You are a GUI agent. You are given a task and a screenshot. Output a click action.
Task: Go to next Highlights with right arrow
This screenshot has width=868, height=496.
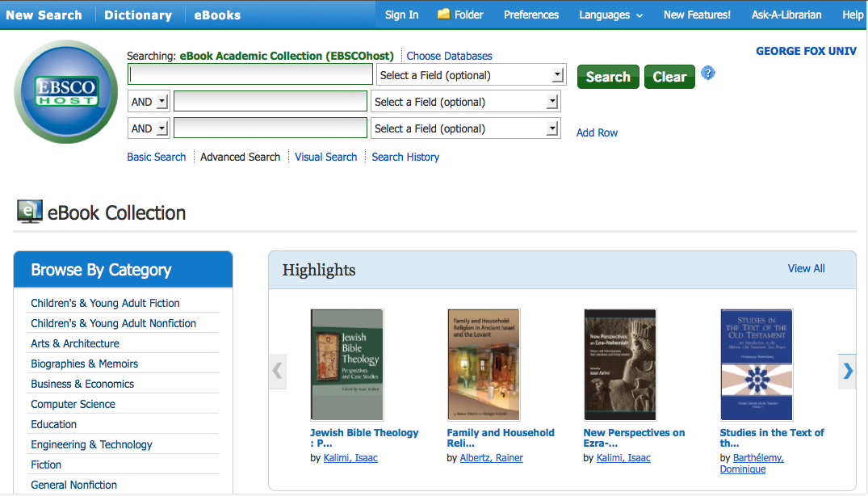(x=848, y=371)
